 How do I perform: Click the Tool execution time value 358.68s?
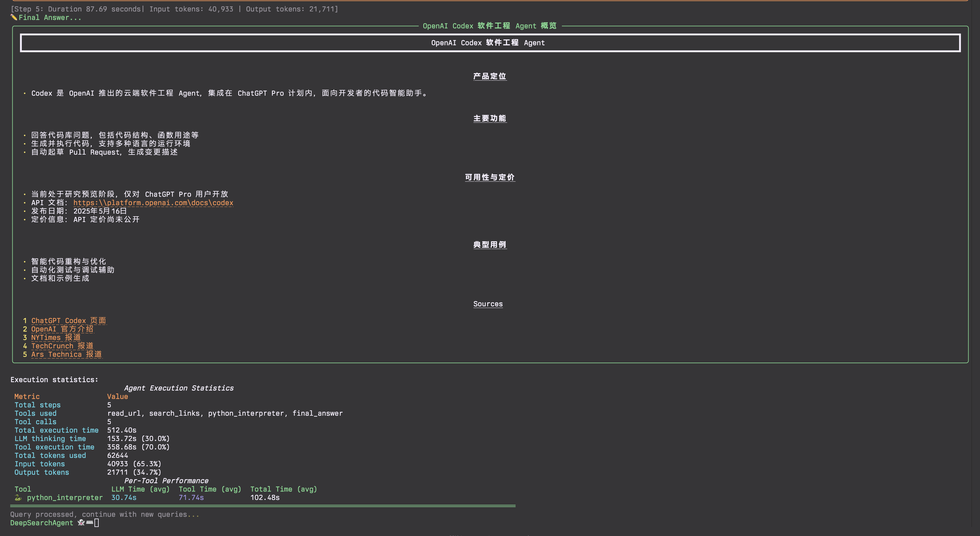(x=138, y=447)
